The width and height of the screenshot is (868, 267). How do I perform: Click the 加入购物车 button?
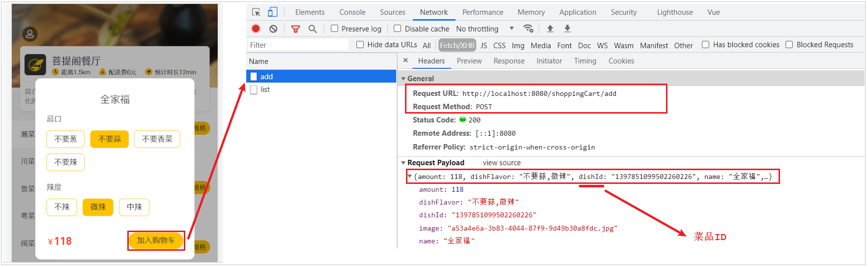point(156,240)
